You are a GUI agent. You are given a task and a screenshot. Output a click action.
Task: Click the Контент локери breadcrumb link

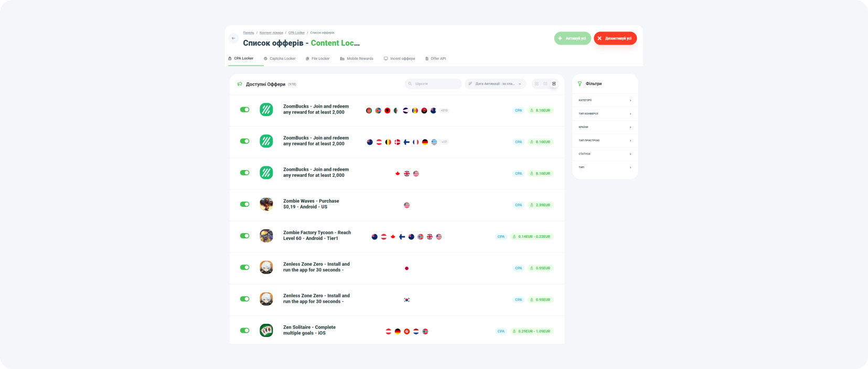pyautogui.click(x=271, y=33)
